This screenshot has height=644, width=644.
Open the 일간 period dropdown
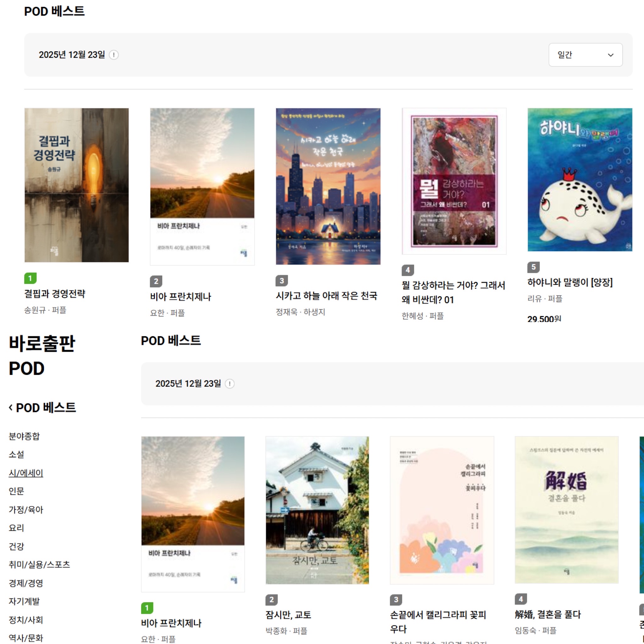[x=585, y=55]
